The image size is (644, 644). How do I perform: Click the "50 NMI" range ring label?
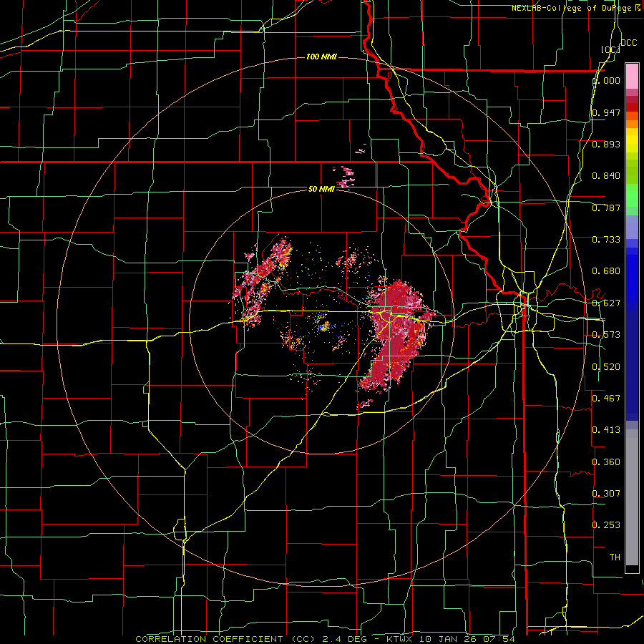[x=321, y=189]
